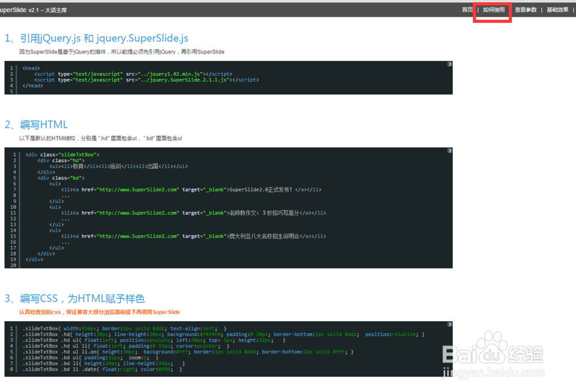Click the .slideTxtBox .hd height CSS line
Screen dimensions: 576x392
[x=223, y=334]
